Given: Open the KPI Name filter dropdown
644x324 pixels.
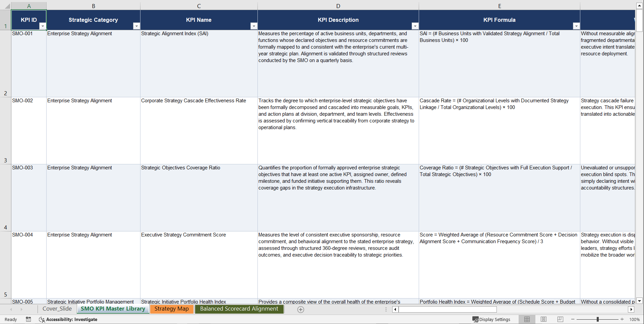Looking at the screenshot, I should [254, 26].
